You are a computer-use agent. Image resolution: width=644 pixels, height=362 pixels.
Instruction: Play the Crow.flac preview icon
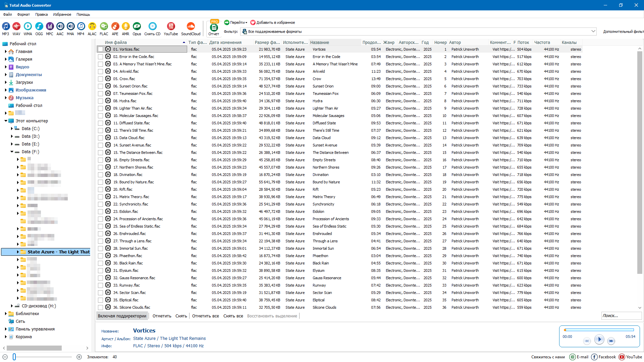108,79
